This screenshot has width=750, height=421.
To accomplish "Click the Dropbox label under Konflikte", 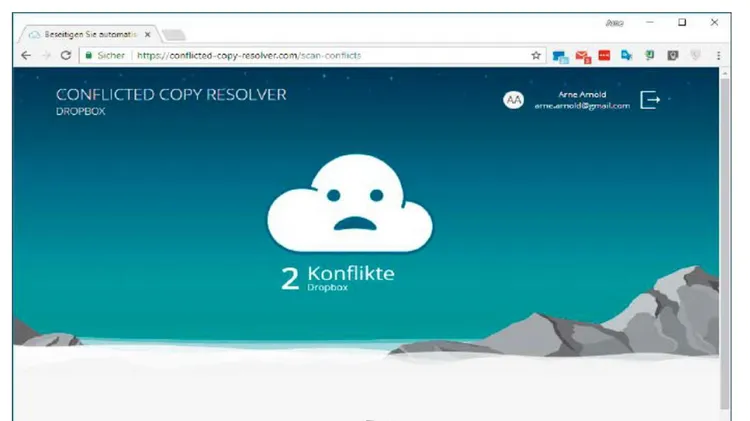I will coord(328,288).
